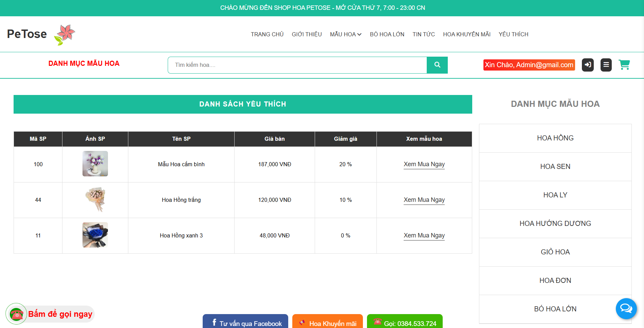Image resolution: width=644 pixels, height=328 pixels.
Task: Click Tư vấn qua Facebook button
Action: pos(245,322)
